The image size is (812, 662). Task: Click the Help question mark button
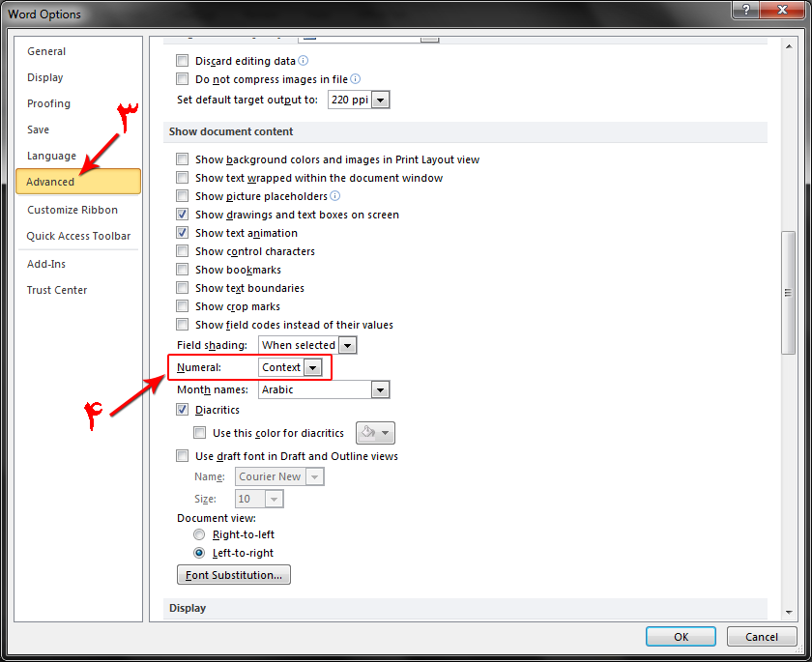click(745, 12)
